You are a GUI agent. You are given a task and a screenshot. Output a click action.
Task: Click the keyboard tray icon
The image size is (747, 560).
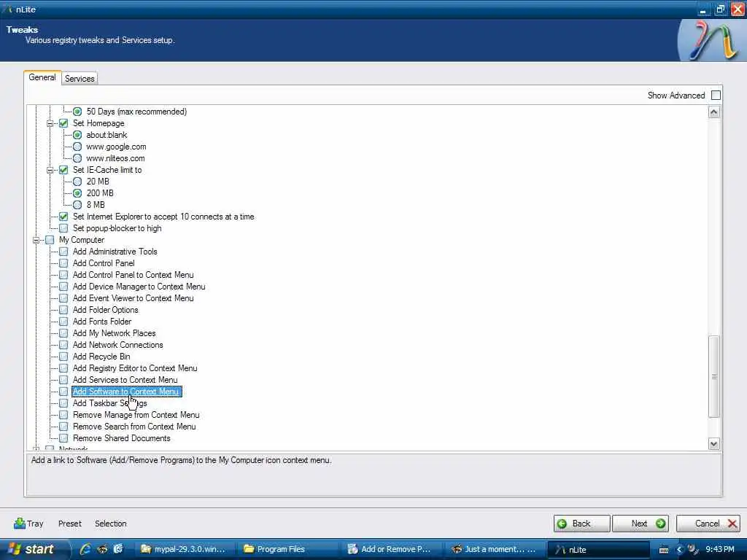(664, 550)
